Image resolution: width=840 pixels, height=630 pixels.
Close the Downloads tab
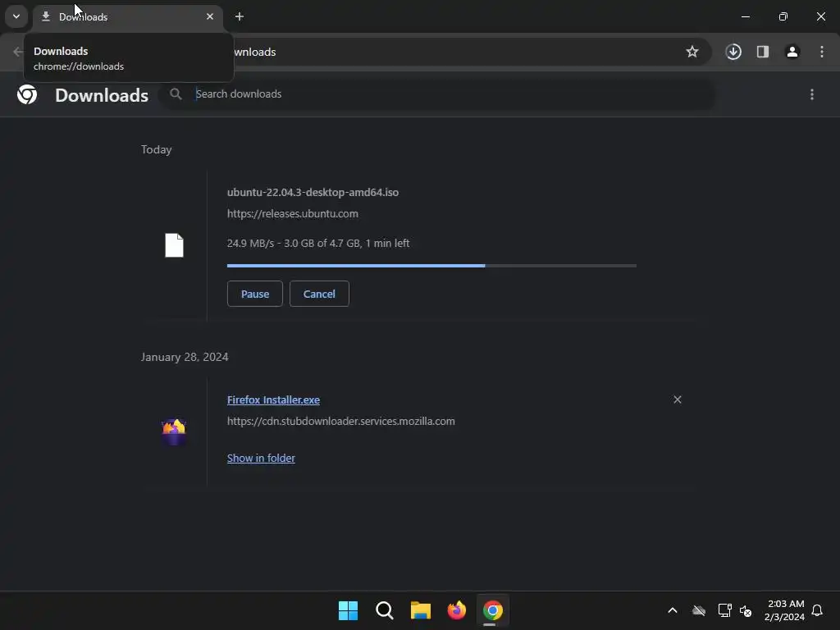[210, 16]
